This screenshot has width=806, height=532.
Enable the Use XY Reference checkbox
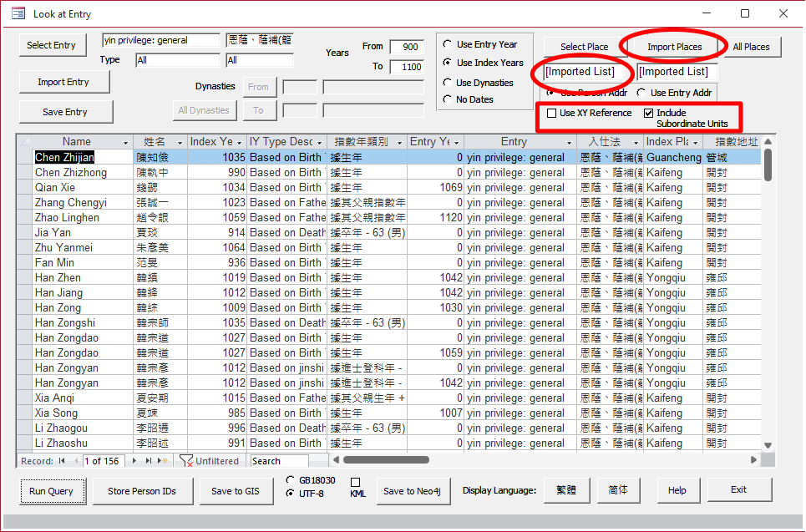[x=551, y=113]
